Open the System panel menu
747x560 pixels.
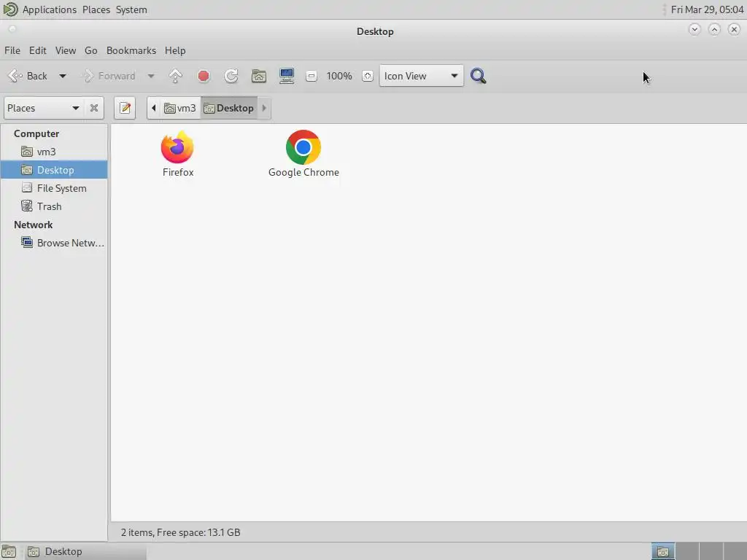(x=131, y=9)
